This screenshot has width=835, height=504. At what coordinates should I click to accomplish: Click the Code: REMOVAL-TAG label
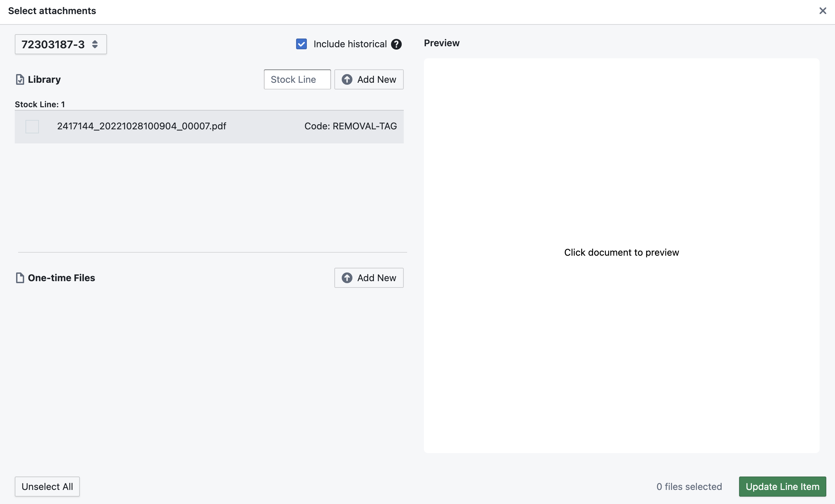(x=350, y=126)
